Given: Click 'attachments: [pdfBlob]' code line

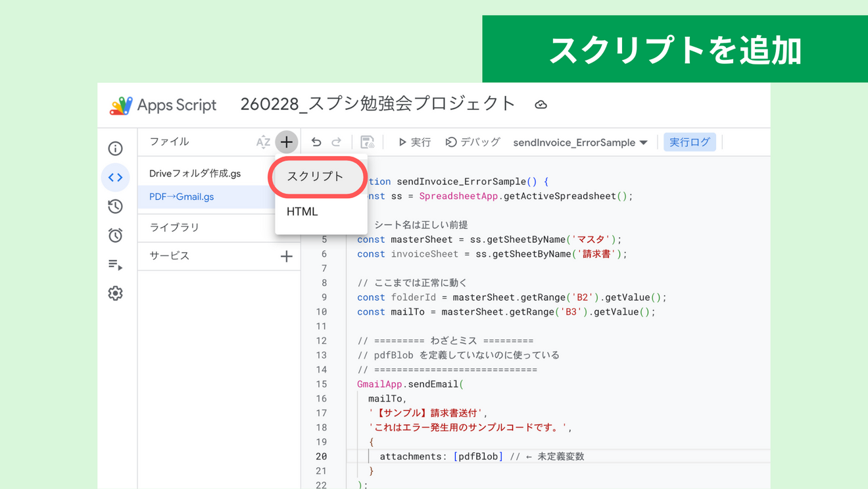Looking at the screenshot, I should coord(441,457).
